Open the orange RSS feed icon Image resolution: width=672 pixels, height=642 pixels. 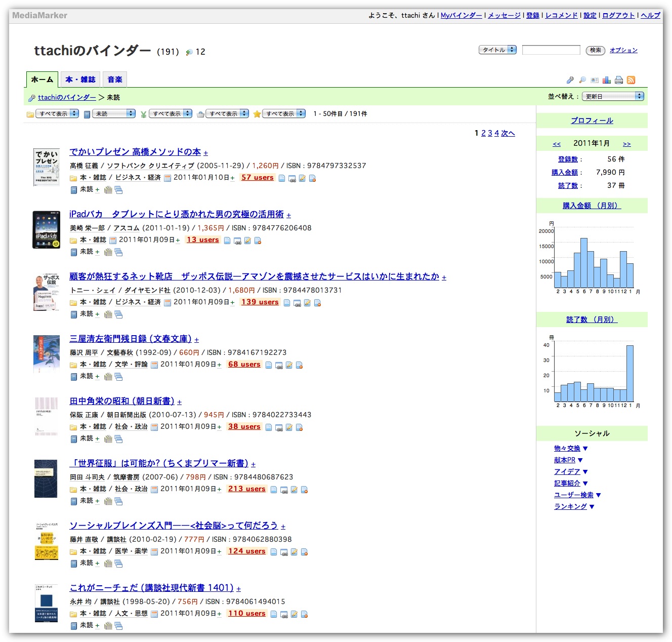(x=631, y=80)
